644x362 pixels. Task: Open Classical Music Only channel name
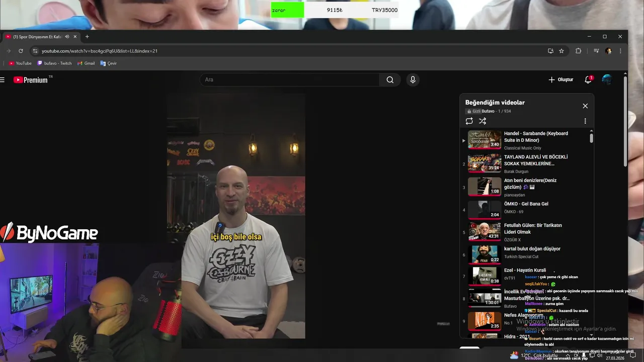[523, 148]
